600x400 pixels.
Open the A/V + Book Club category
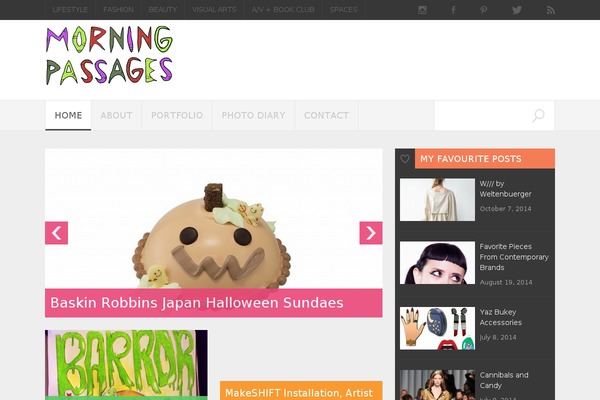pyautogui.click(x=283, y=10)
